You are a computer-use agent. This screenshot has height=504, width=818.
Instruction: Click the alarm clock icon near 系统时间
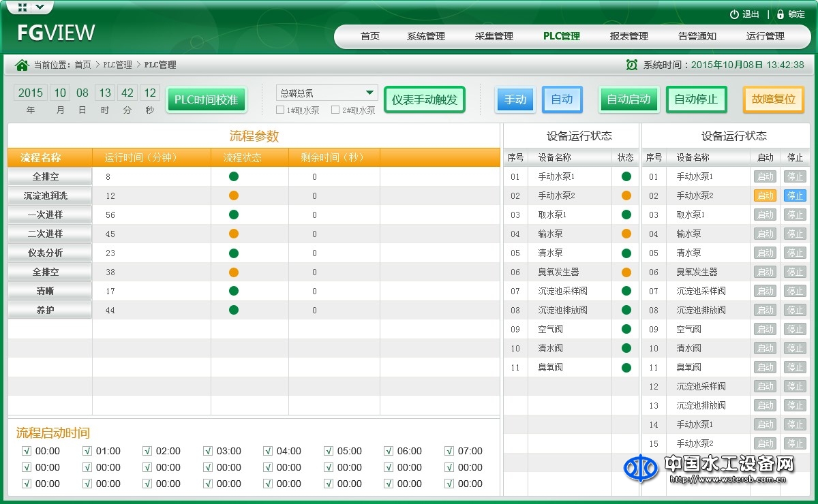tap(631, 64)
